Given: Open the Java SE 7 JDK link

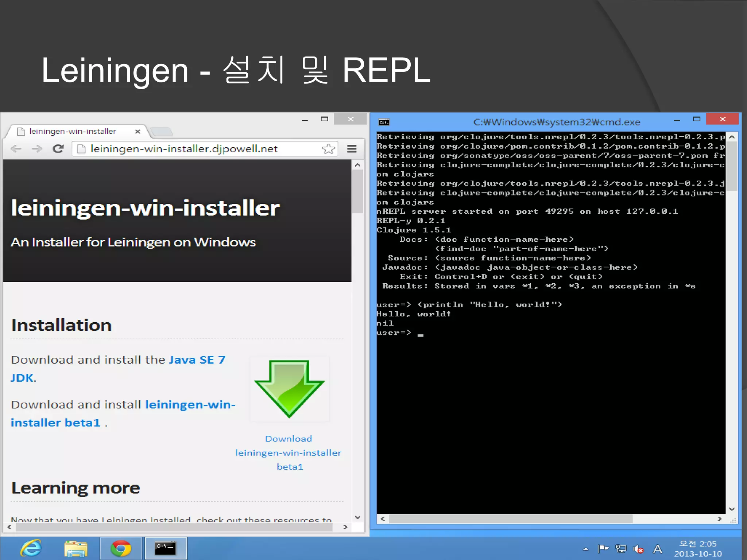Looking at the screenshot, I should point(118,369).
